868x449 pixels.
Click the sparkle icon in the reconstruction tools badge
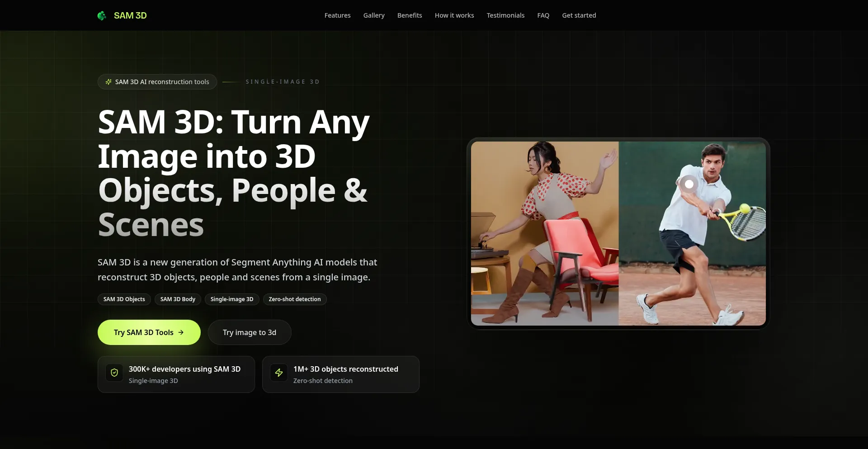pos(108,82)
